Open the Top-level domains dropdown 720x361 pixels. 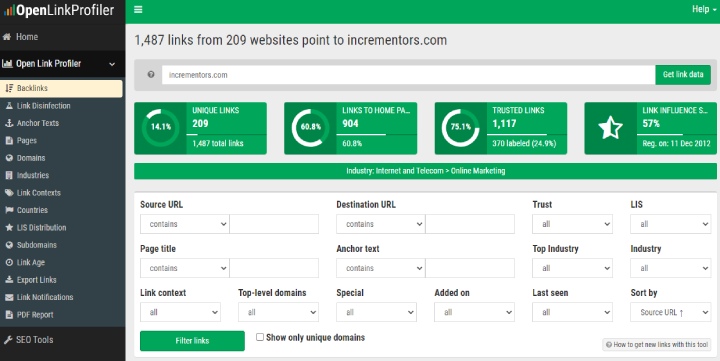tap(278, 312)
